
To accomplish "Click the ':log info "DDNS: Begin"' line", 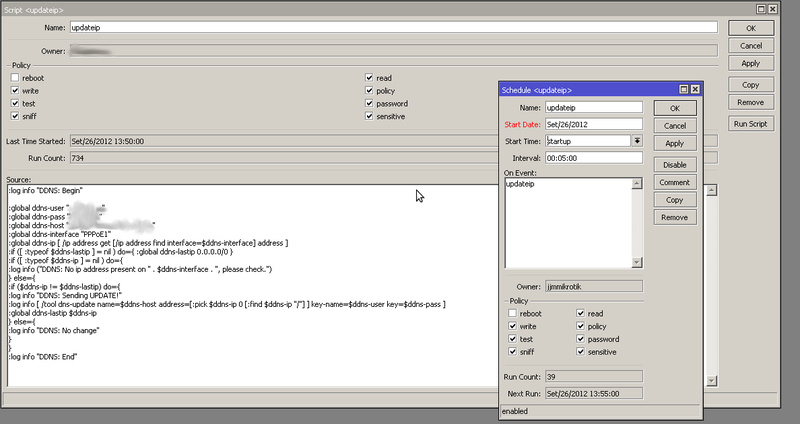I will pyautogui.click(x=45, y=190).
